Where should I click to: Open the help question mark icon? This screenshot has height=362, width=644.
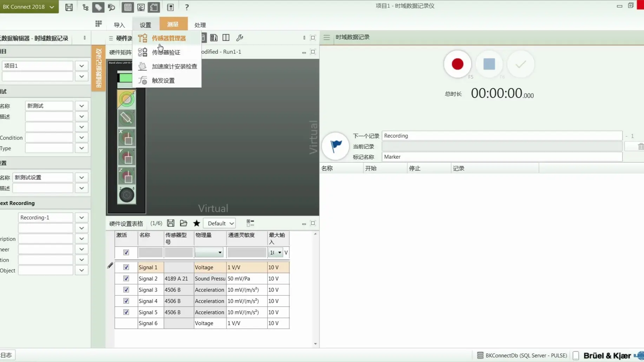tap(187, 7)
